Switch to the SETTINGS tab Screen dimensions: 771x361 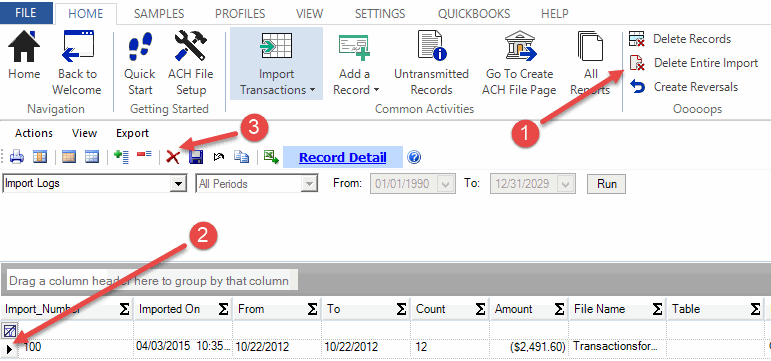[380, 14]
